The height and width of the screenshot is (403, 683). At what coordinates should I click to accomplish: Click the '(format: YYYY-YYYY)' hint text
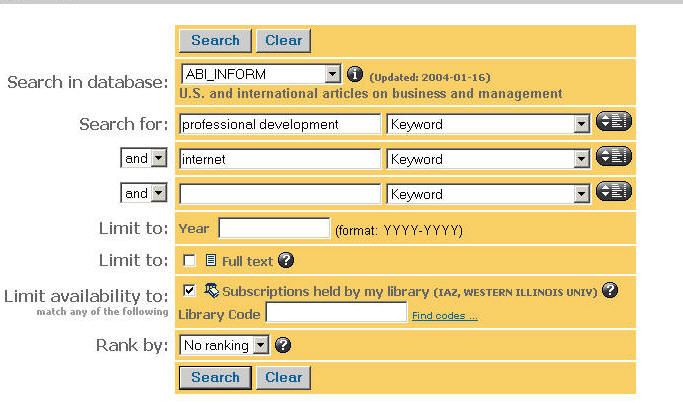click(399, 230)
